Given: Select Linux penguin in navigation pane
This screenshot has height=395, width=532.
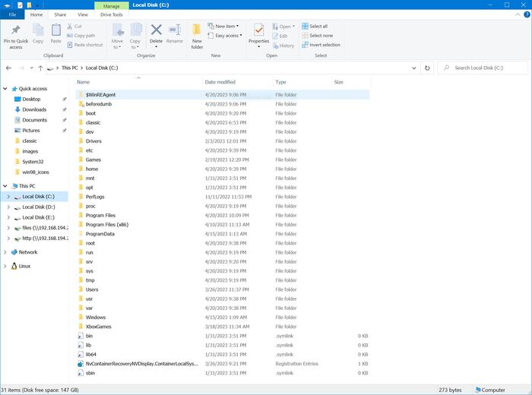Looking at the screenshot, I should coord(21,266).
